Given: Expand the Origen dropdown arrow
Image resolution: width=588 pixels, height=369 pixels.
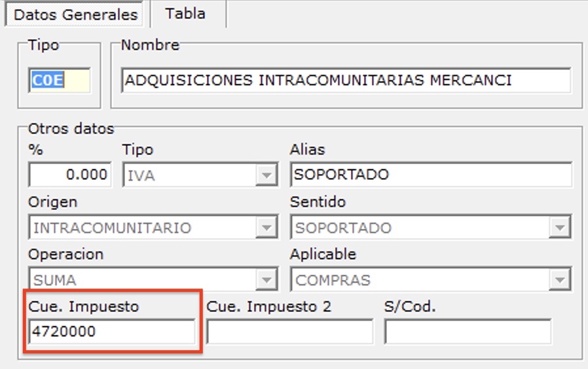Looking at the screenshot, I should tap(266, 228).
